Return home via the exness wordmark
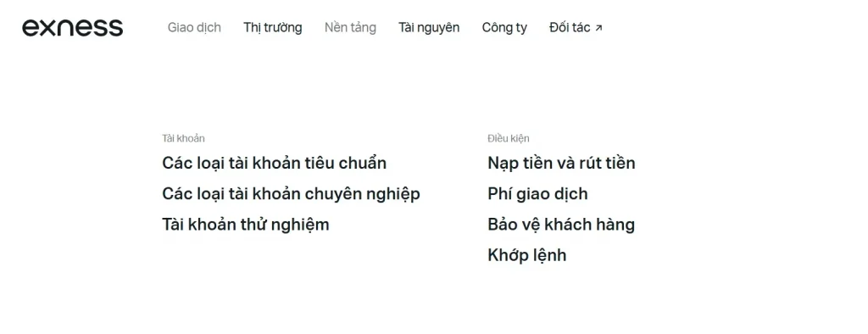868x334 pixels. 73,27
